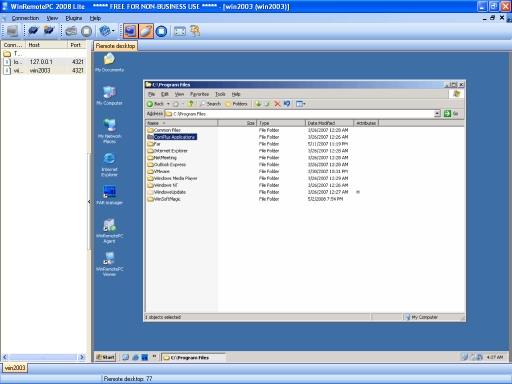
Task: Click the connection list horizontal scrollbar
Action: (43, 357)
